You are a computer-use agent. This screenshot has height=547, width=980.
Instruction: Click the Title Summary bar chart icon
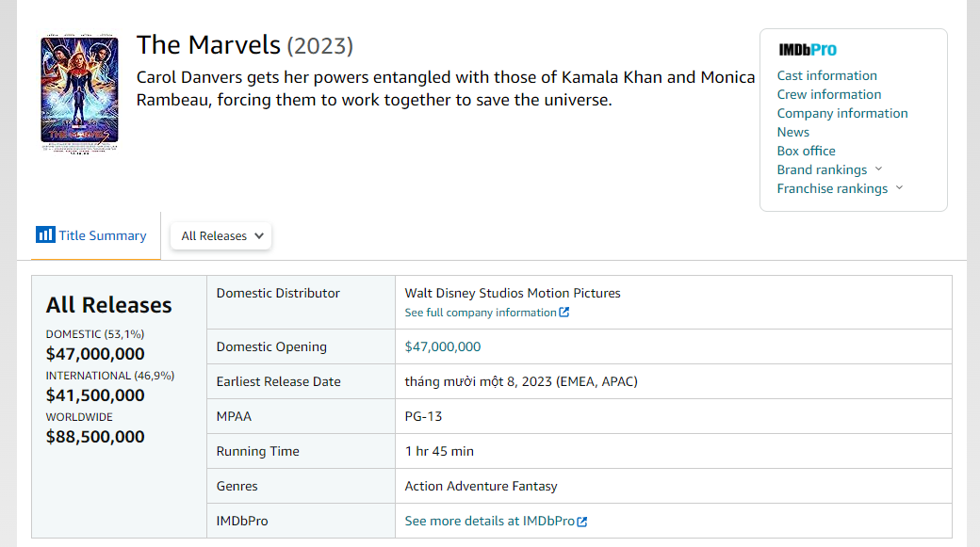(45, 235)
